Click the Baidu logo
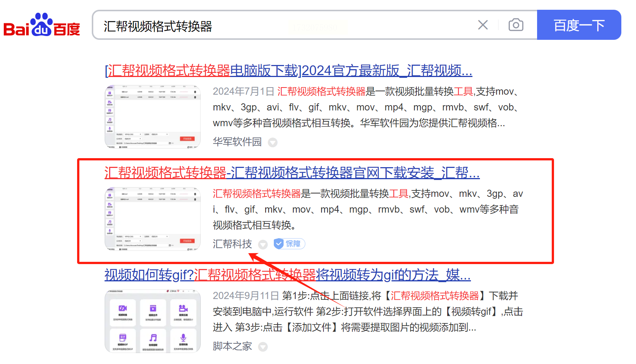This screenshot has width=636, height=364. pos(42,25)
